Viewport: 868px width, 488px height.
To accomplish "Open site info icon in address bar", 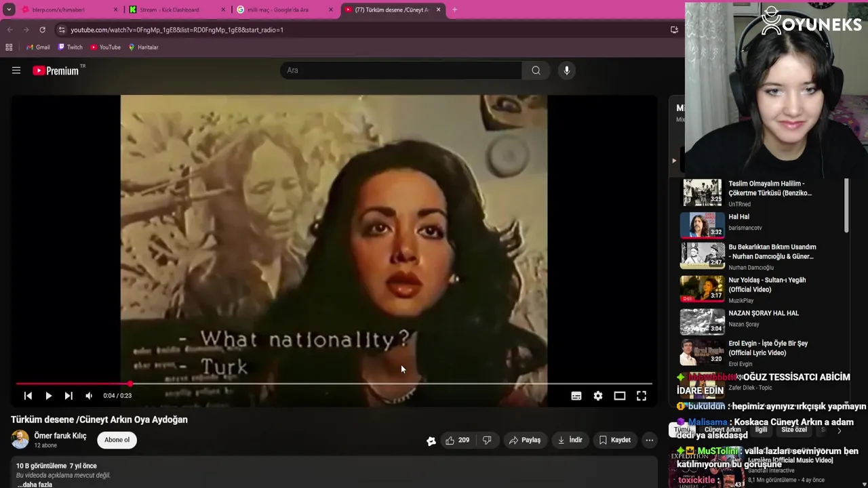I will click(62, 30).
